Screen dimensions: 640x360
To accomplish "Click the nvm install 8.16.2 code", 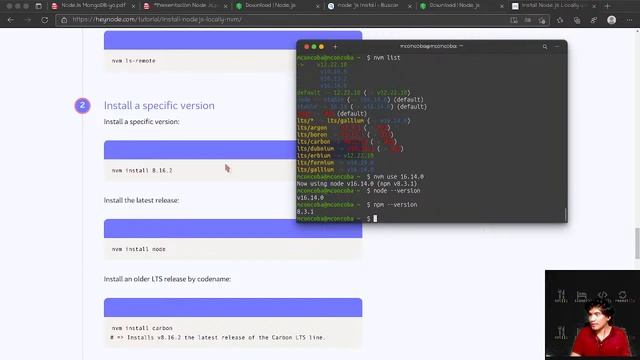I will pos(142,171).
